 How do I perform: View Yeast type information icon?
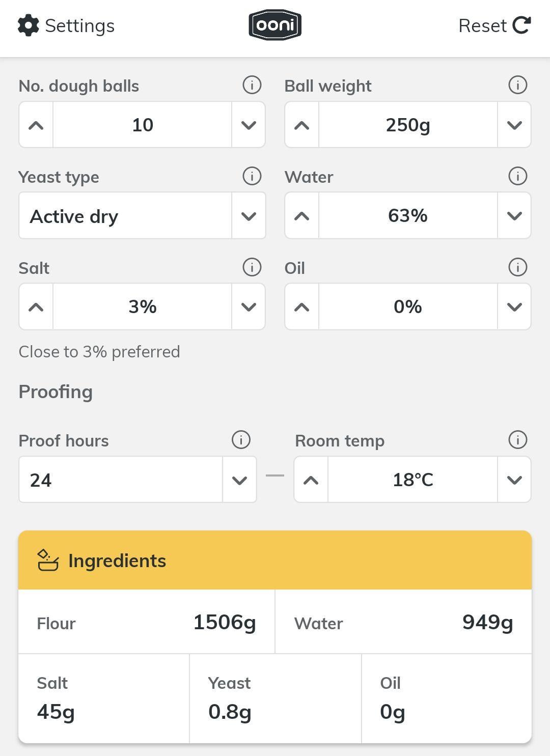point(252,176)
